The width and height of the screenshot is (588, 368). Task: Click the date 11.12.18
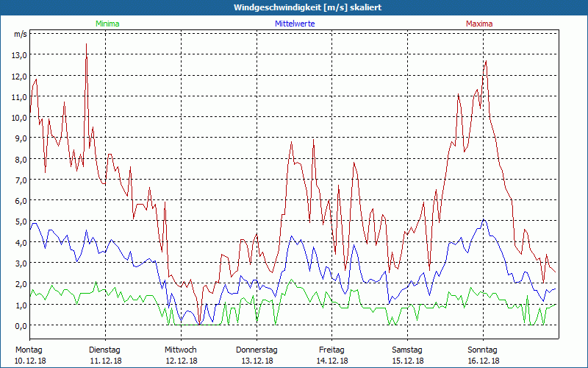(106, 361)
